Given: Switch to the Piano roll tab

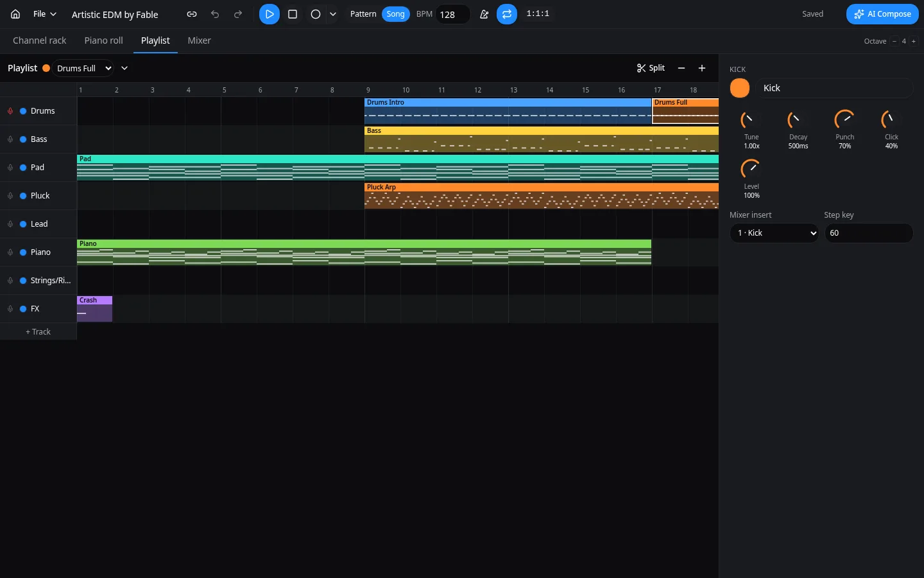Looking at the screenshot, I should click(x=104, y=40).
